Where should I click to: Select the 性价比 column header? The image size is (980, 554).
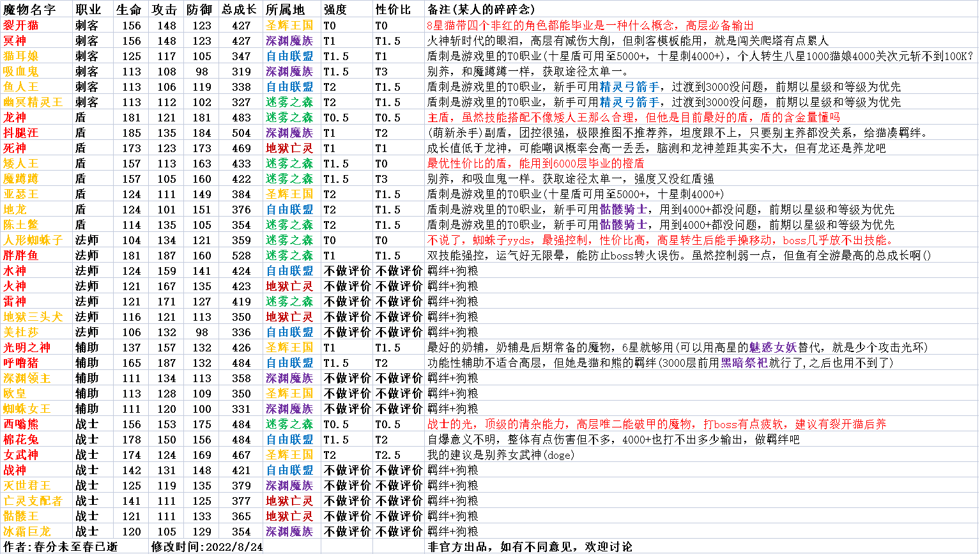tap(394, 10)
